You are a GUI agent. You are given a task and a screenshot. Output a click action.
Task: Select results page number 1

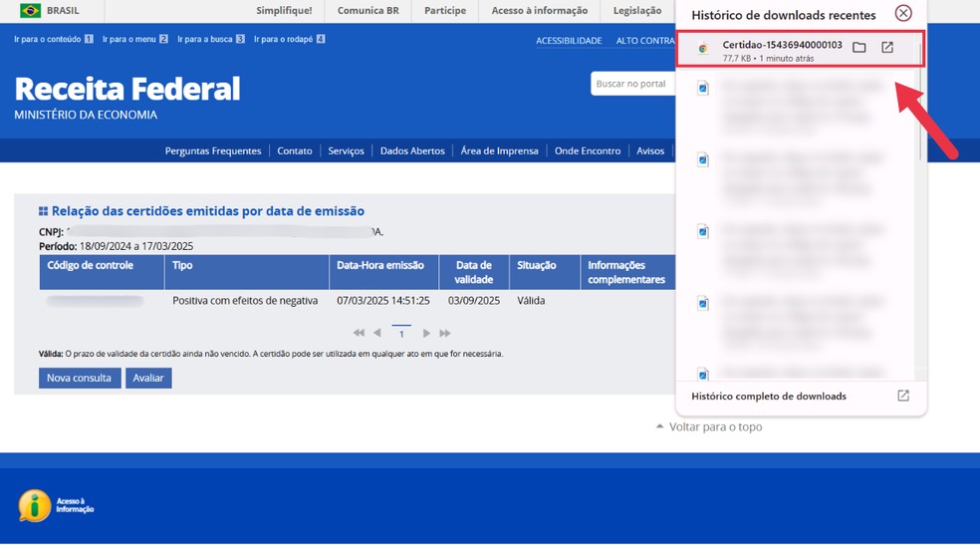(x=401, y=334)
